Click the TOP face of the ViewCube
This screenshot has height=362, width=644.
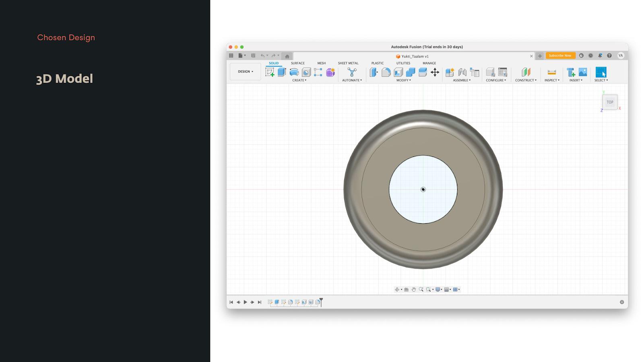pos(610,102)
